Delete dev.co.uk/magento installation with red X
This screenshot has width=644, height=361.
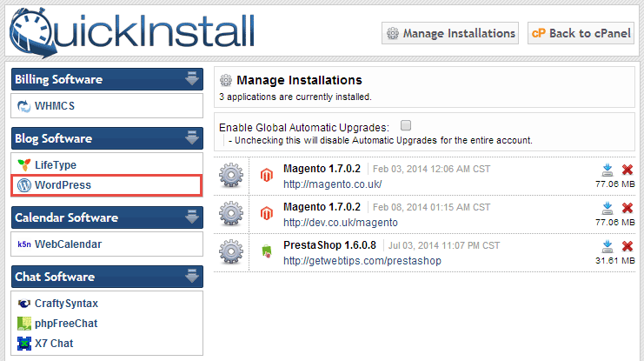tap(627, 208)
